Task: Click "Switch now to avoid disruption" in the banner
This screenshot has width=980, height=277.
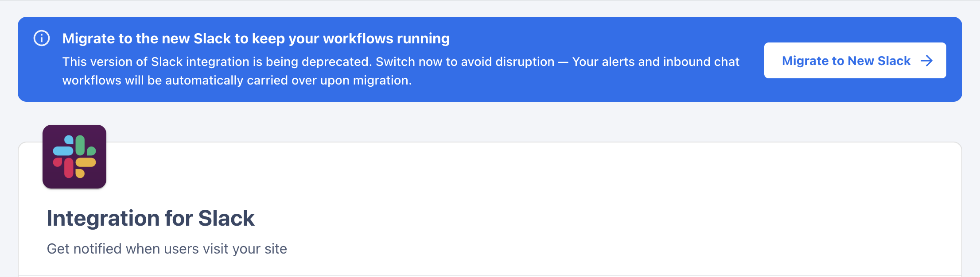Action: 465,62
